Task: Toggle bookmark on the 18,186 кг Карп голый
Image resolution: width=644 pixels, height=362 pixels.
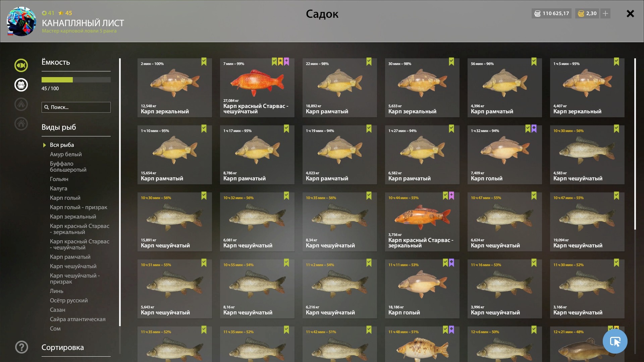Action: click(445, 263)
